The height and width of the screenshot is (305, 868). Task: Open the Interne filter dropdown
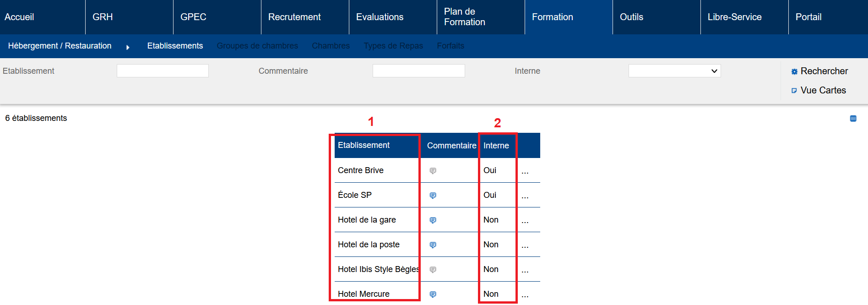tap(674, 71)
